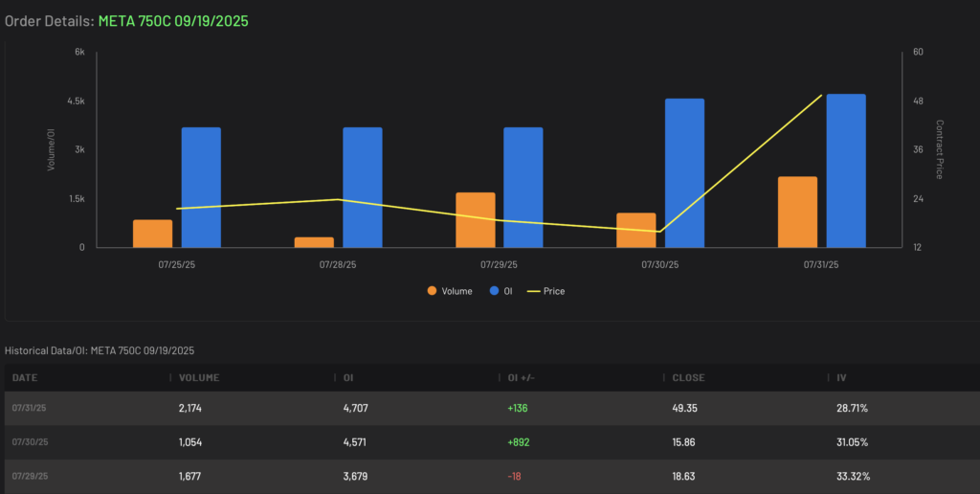
Task: Select the 07/31/25 orange volume bar
Action: (x=797, y=212)
